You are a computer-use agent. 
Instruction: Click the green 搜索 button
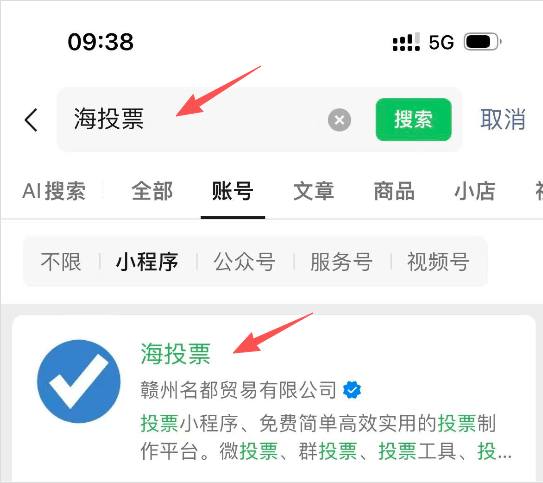413,119
